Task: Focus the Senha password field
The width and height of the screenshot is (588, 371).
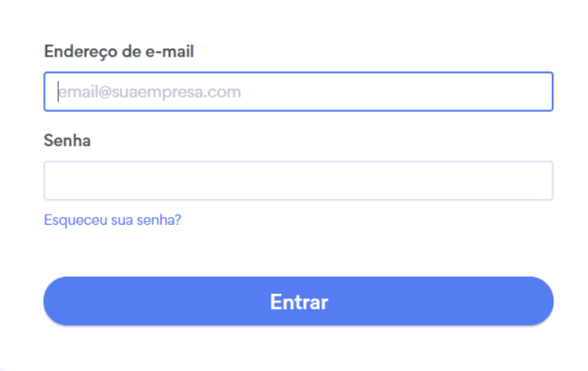Action: (298, 181)
